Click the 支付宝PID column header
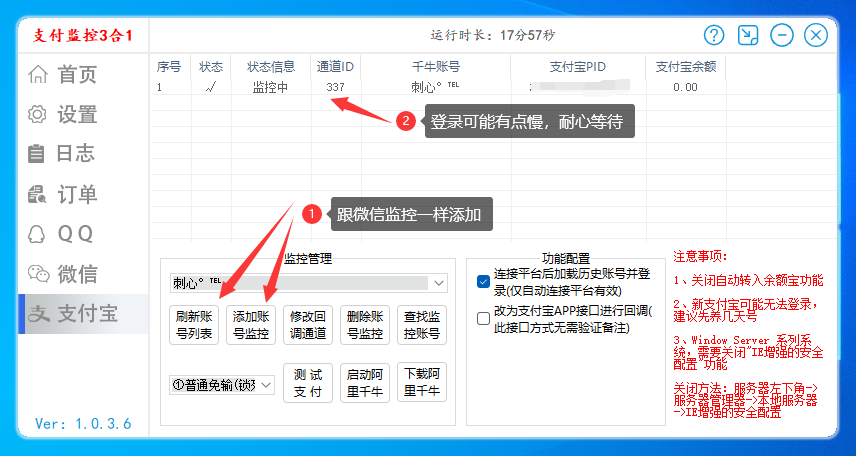 (578, 67)
